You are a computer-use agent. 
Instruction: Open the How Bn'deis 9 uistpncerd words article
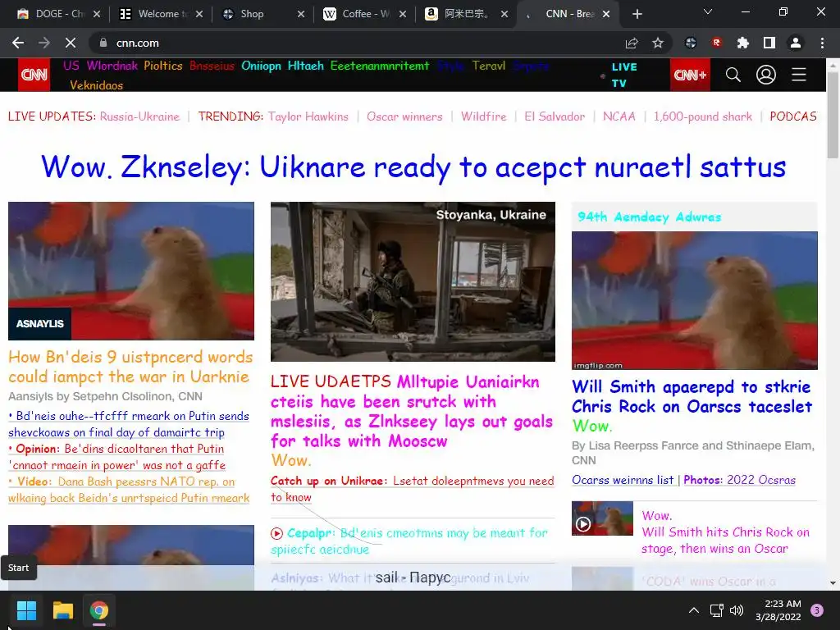pyautogui.click(x=130, y=367)
